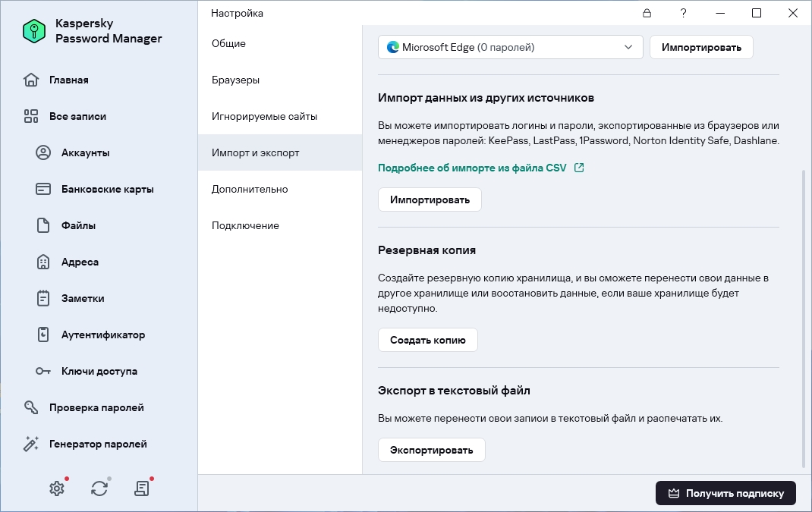
Task: Click the Ключи доступа key icon
Action: pyautogui.click(x=43, y=371)
